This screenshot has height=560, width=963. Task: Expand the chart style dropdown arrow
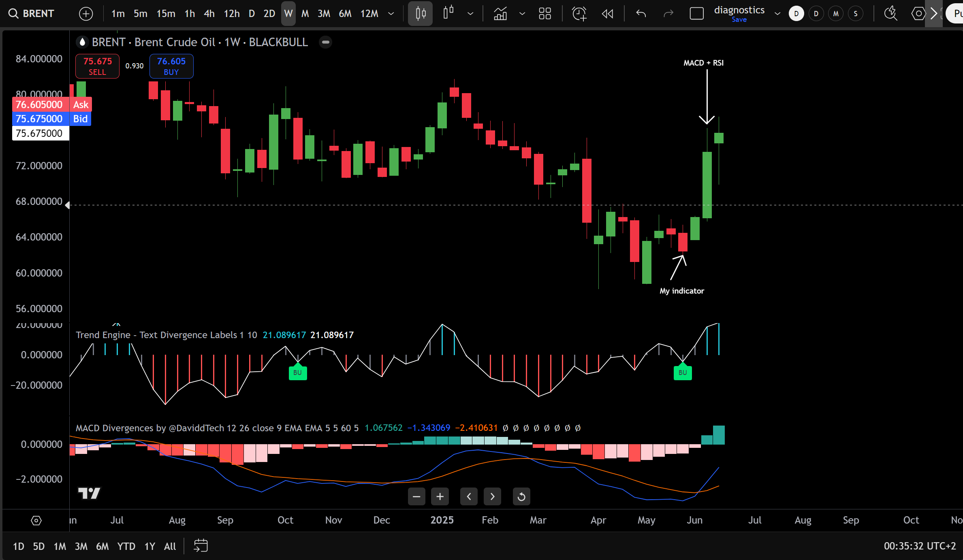[470, 14]
